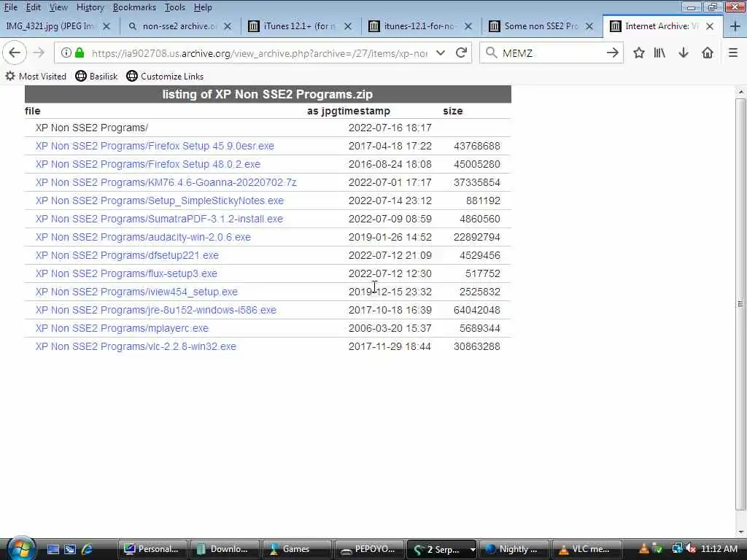The height and width of the screenshot is (560, 747).
Task: Open the address bar history dropdown
Action: pos(441,52)
